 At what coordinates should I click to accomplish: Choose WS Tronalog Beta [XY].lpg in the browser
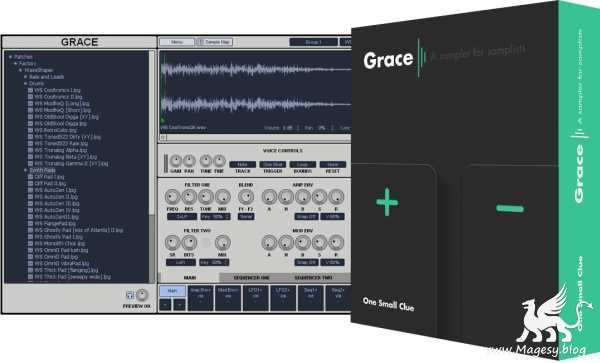(x=65, y=157)
